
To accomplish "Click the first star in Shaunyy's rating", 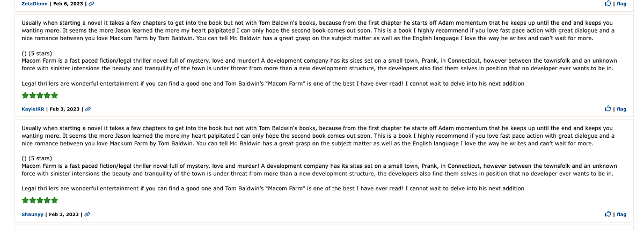I will [25, 201].
